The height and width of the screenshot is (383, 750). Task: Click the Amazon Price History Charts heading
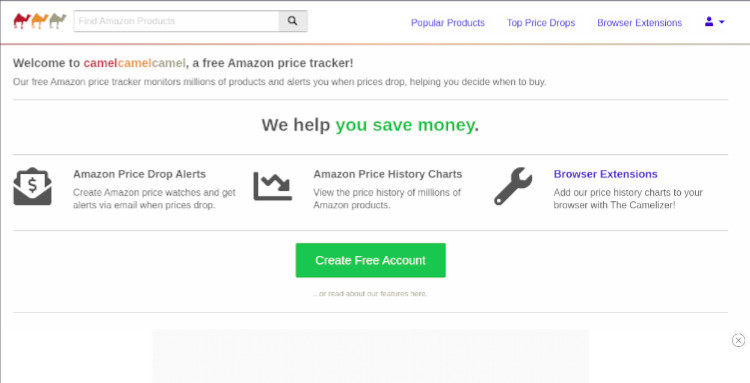(387, 174)
